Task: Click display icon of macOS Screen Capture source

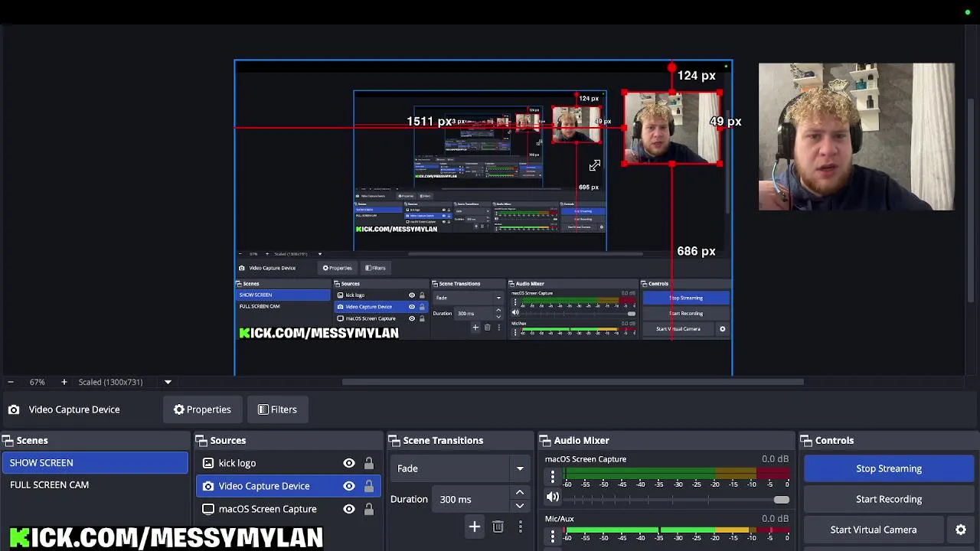Action: pos(208,509)
